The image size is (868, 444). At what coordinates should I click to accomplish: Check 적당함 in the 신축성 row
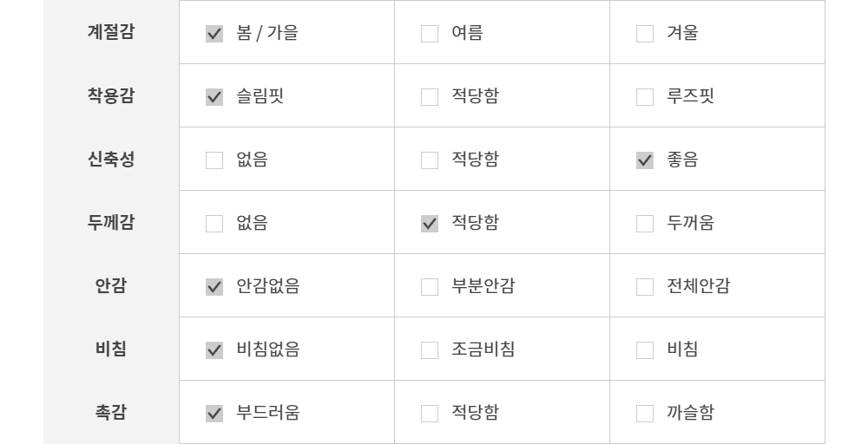(430, 160)
